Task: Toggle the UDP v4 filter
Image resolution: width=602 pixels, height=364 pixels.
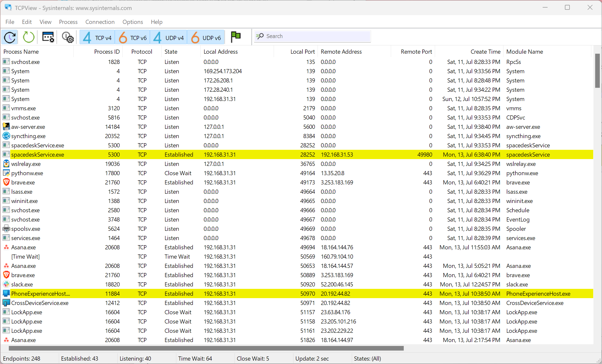Action: pyautogui.click(x=169, y=37)
